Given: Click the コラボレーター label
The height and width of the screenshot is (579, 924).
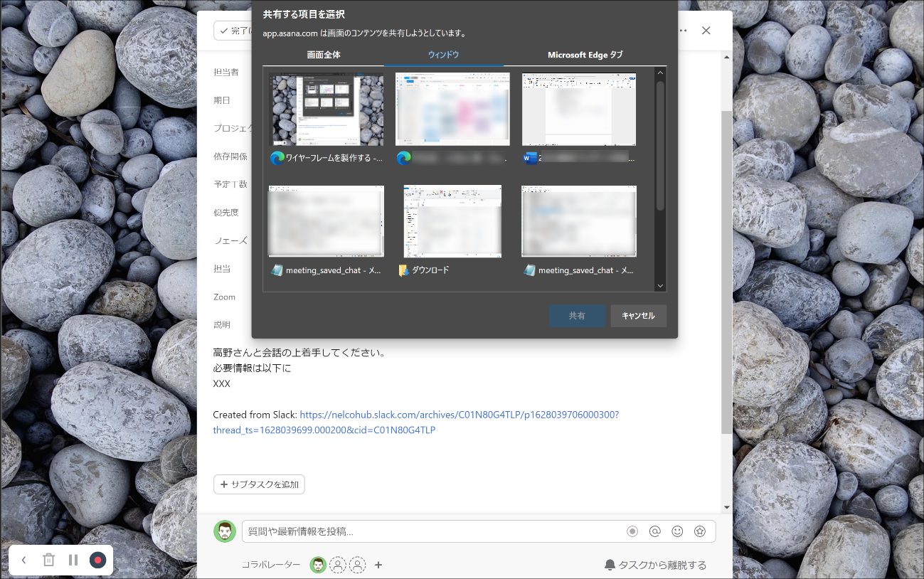Looking at the screenshot, I should (x=271, y=565).
